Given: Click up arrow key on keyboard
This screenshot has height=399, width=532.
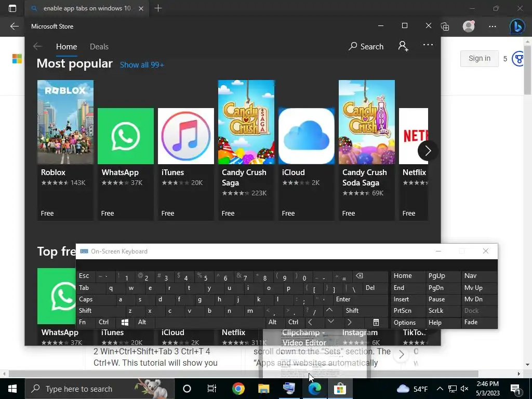Looking at the screenshot, I should coord(329,310).
